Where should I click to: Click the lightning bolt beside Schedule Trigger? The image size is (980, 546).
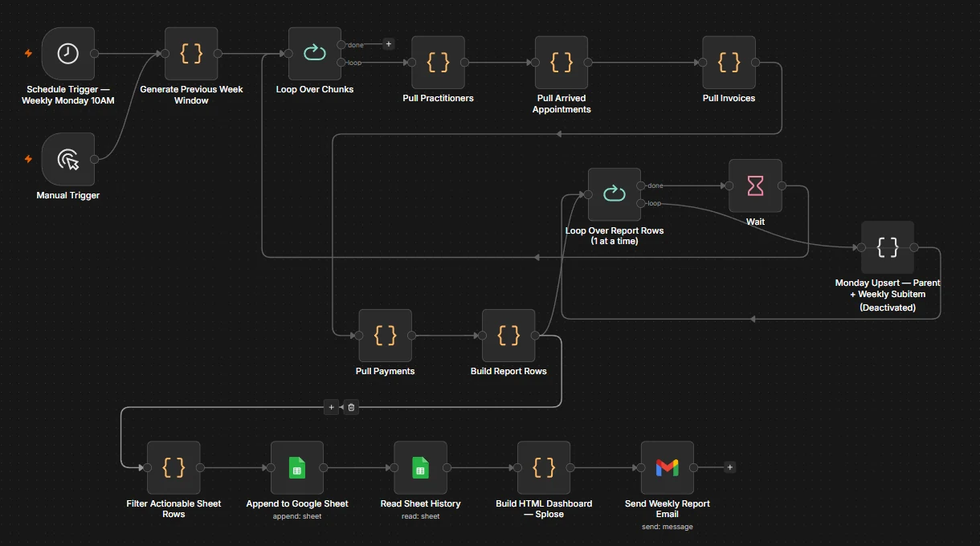tap(29, 54)
